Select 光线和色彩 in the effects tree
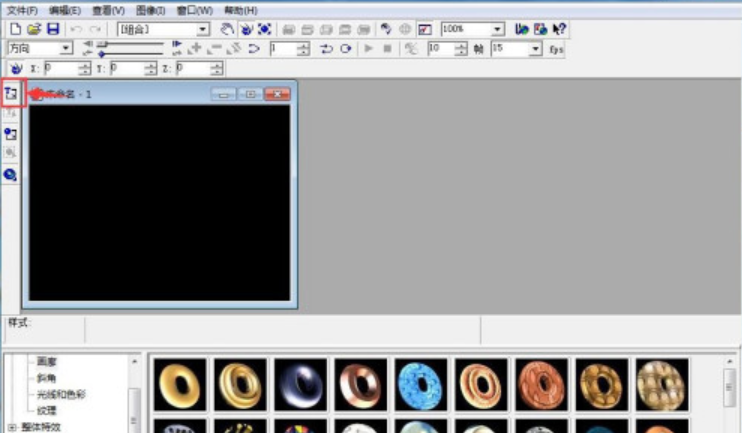 (x=61, y=394)
